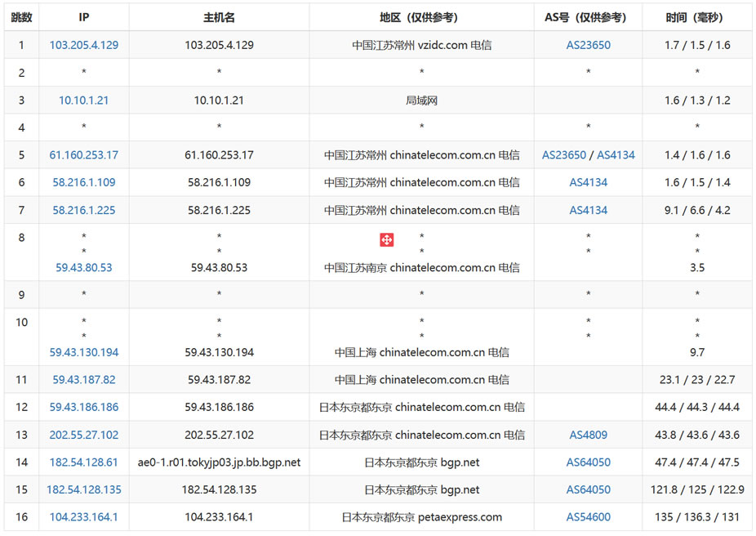Open AS64050 link in hop 15 row
The height and width of the screenshot is (536, 756).
588,489
